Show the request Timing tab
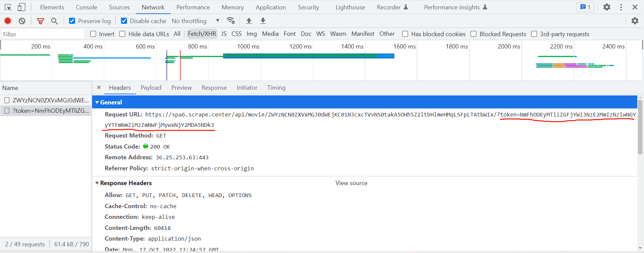 tap(276, 88)
